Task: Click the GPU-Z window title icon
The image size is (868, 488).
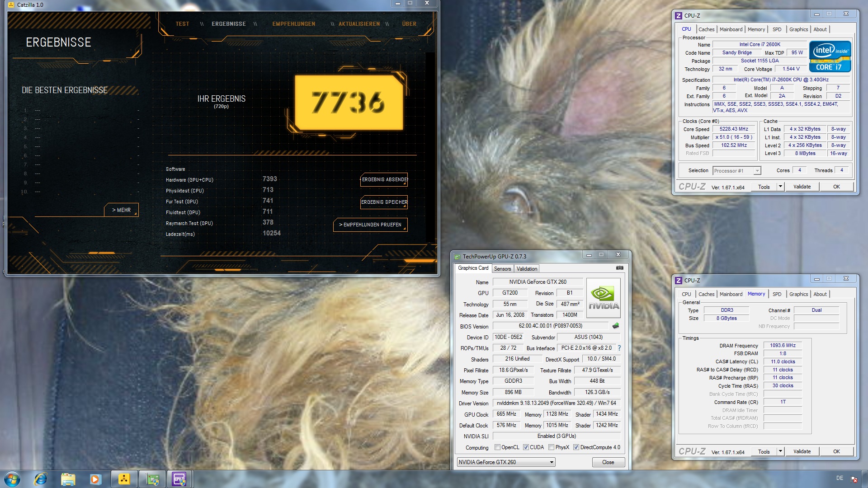Action: pyautogui.click(x=457, y=257)
